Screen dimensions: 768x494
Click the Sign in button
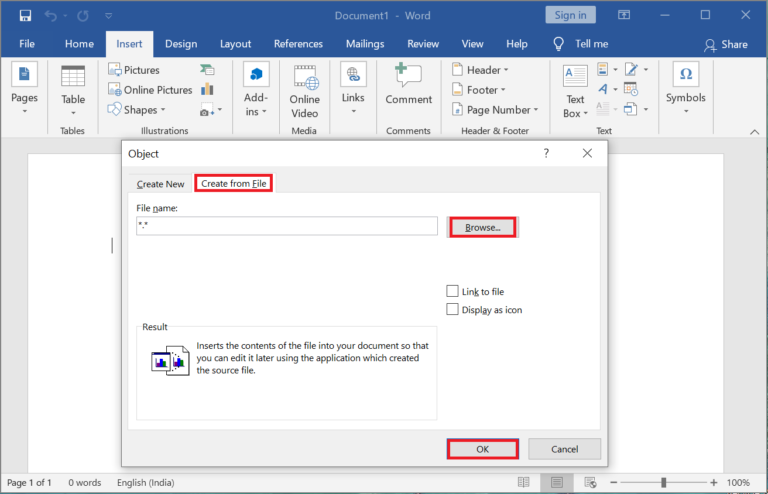click(x=571, y=15)
